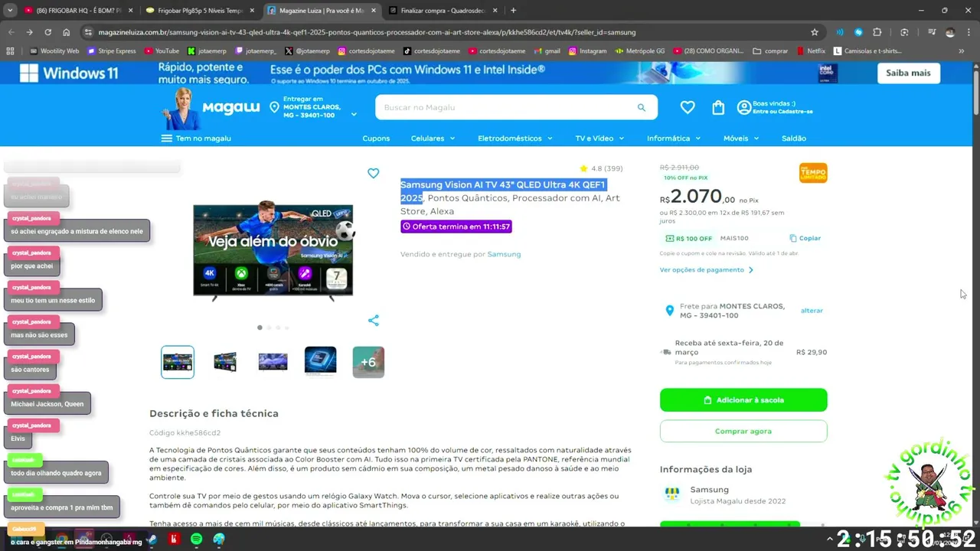Click the Magalu logo
The width and height of the screenshot is (980, 551).
pyautogui.click(x=230, y=107)
